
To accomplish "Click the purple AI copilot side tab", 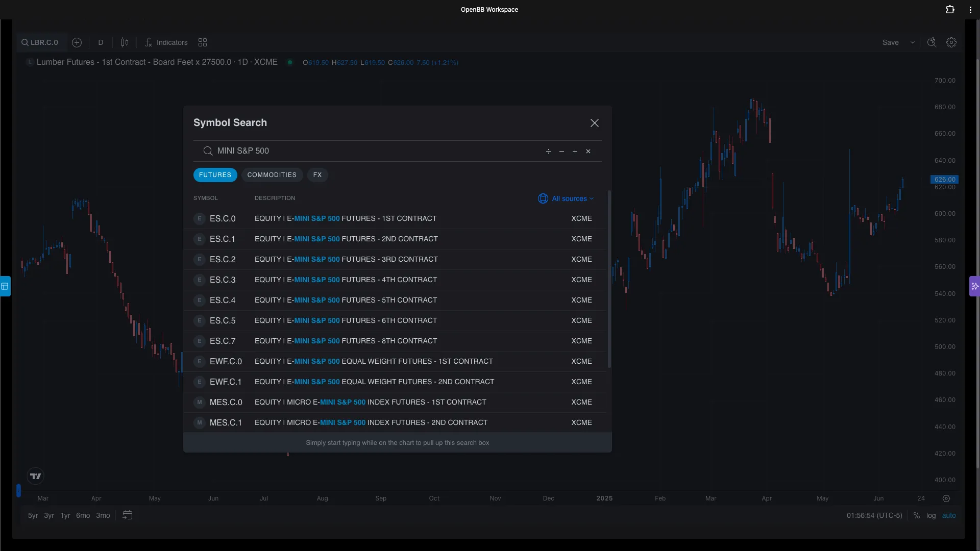I will (974, 286).
